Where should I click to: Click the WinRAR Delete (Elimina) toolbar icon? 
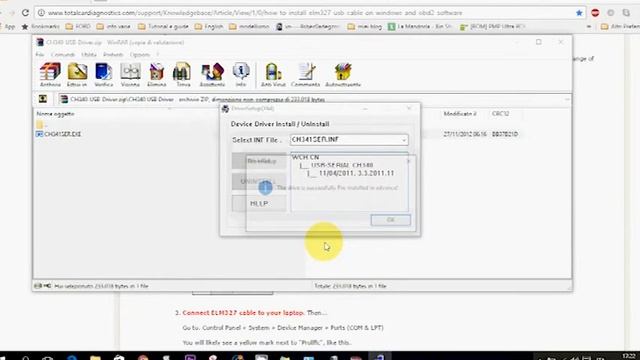click(x=156, y=74)
